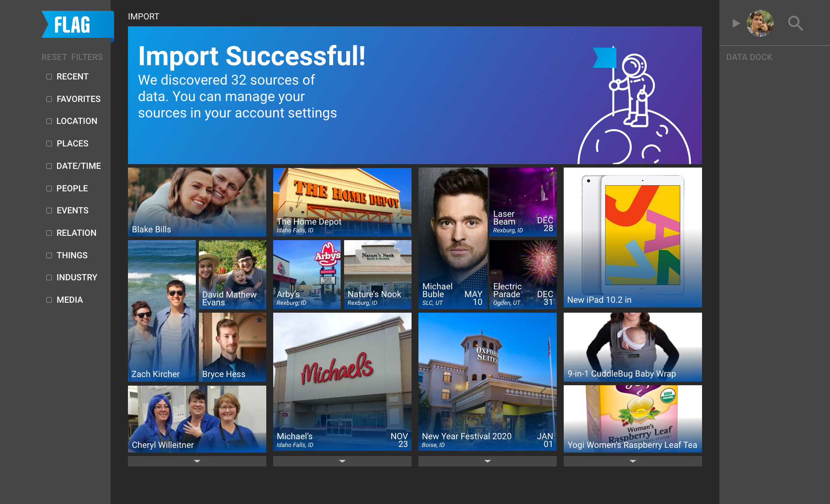
Task: Check the EVENTS filter checkbox
Action: click(x=49, y=210)
